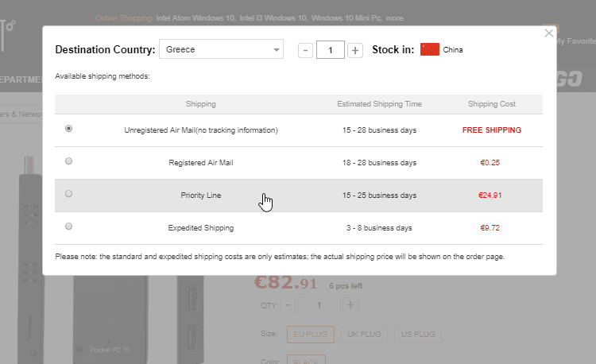596x364 pixels.
Task: Select Registered Air Mail radio button
Action: tap(68, 161)
